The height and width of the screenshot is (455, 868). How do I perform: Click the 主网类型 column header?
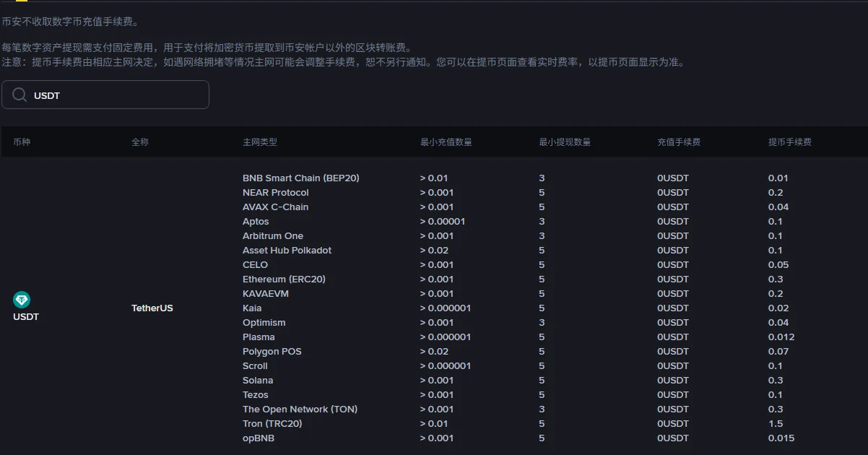click(260, 142)
